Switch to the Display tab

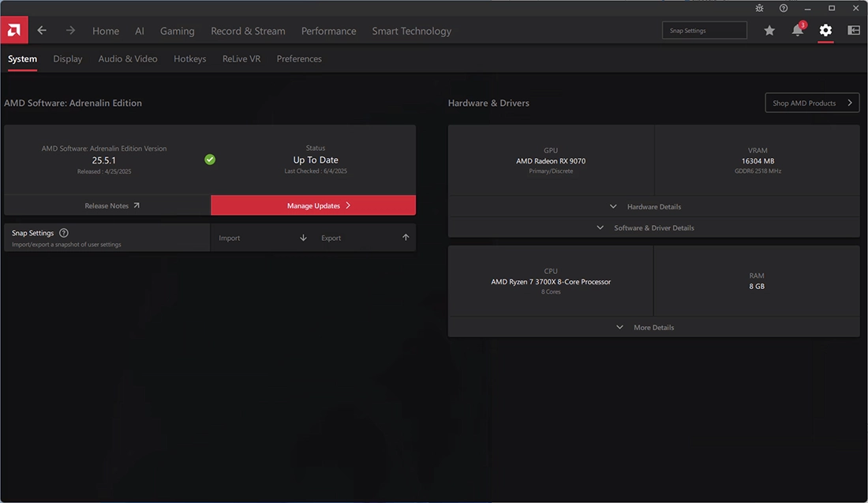[67, 58]
